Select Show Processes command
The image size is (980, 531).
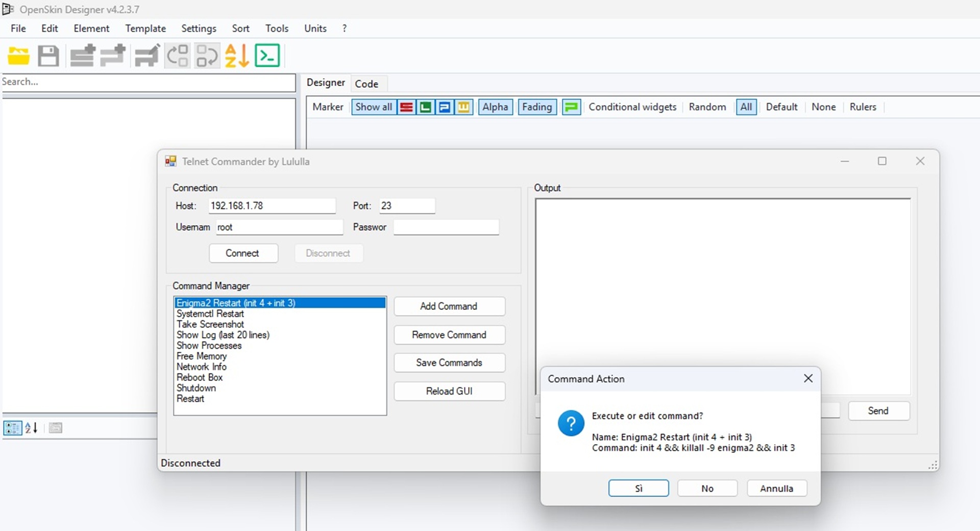[x=280, y=346]
